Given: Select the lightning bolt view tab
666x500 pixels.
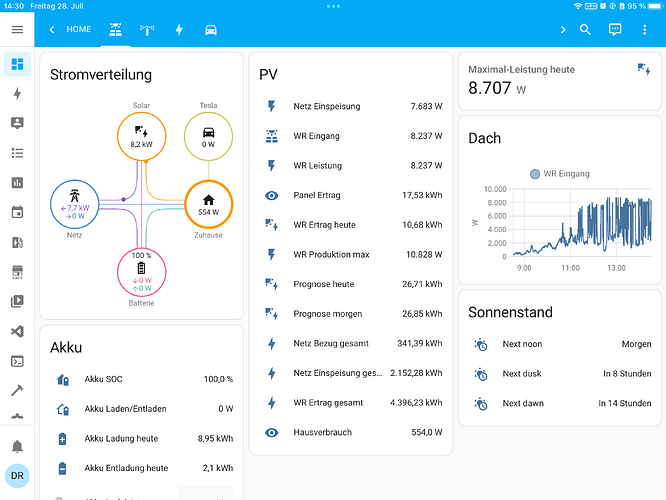Looking at the screenshot, I should (179, 30).
